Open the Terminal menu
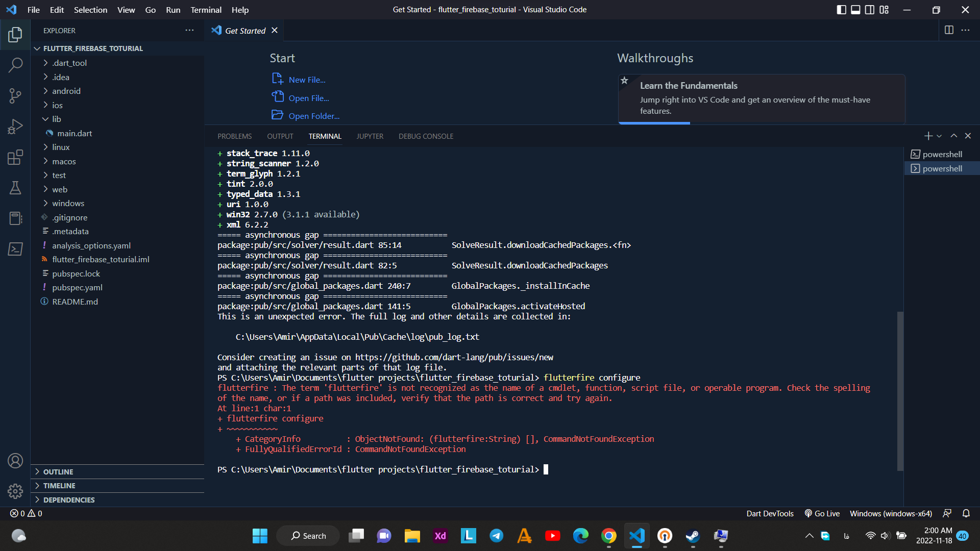980x551 pixels. pos(206,10)
